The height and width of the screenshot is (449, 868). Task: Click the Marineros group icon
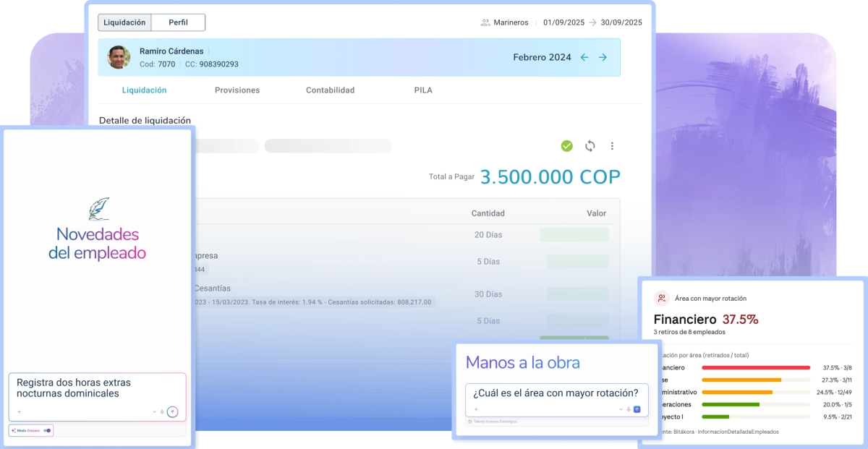tap(485, 22)
